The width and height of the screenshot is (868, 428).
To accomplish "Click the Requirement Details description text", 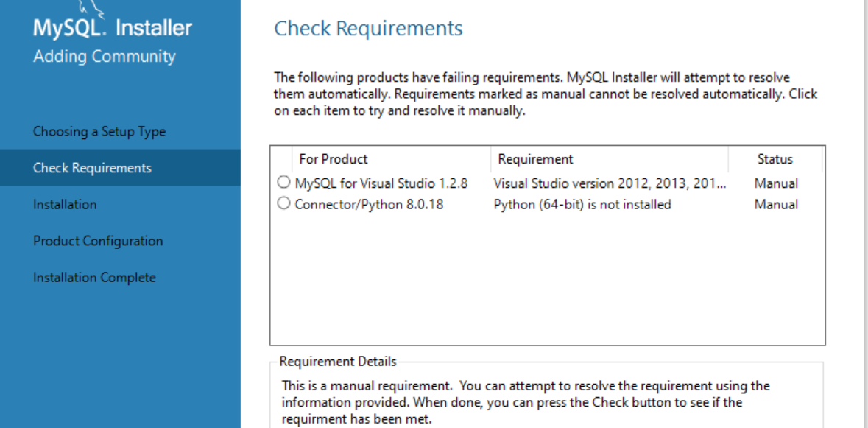I will tap(526, 402).
